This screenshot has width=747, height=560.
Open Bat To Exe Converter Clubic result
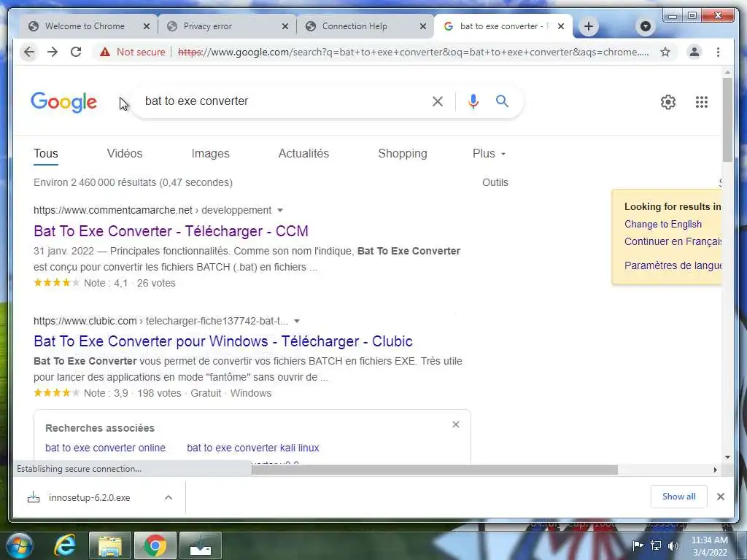coord(223,341)
